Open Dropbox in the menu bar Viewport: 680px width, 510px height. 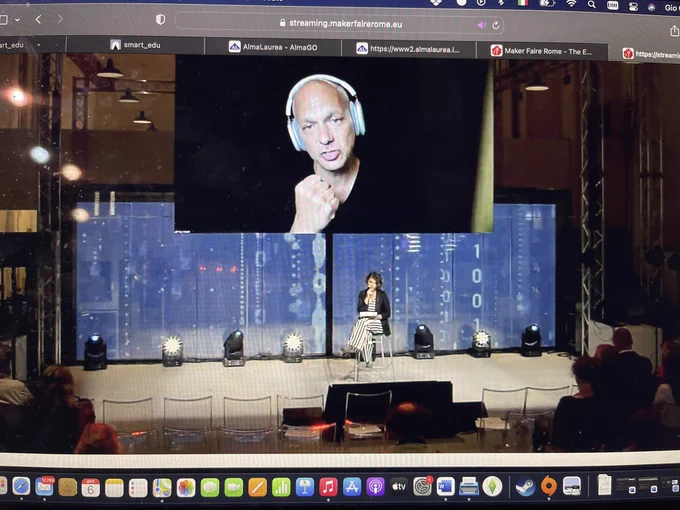(x=436, y=2)
